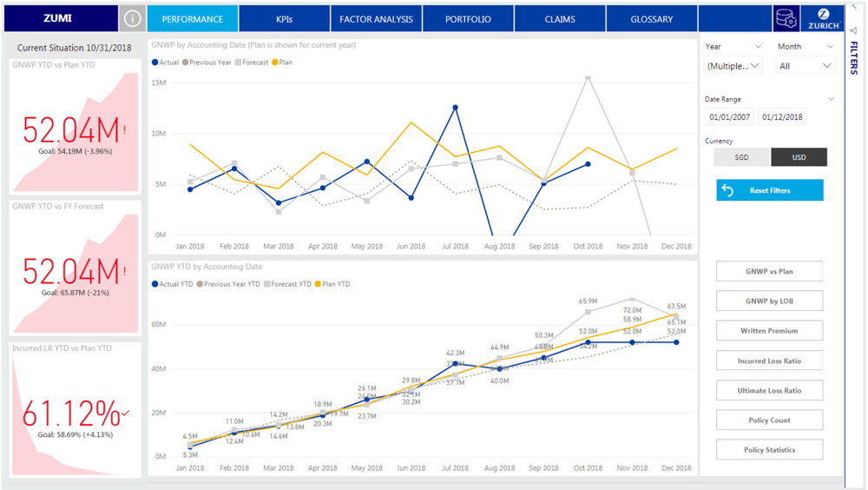Click the filter funnel icon above FILTERS
Viewport: 868px width, 490px height.
[853, 30]
